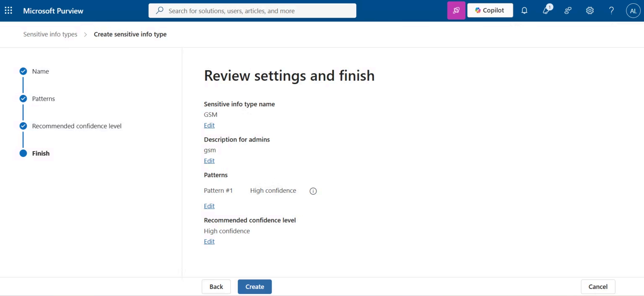This screenshot has width=644, height=296.
Task: Go to the Name step circle icon
Action: point(23,71)
